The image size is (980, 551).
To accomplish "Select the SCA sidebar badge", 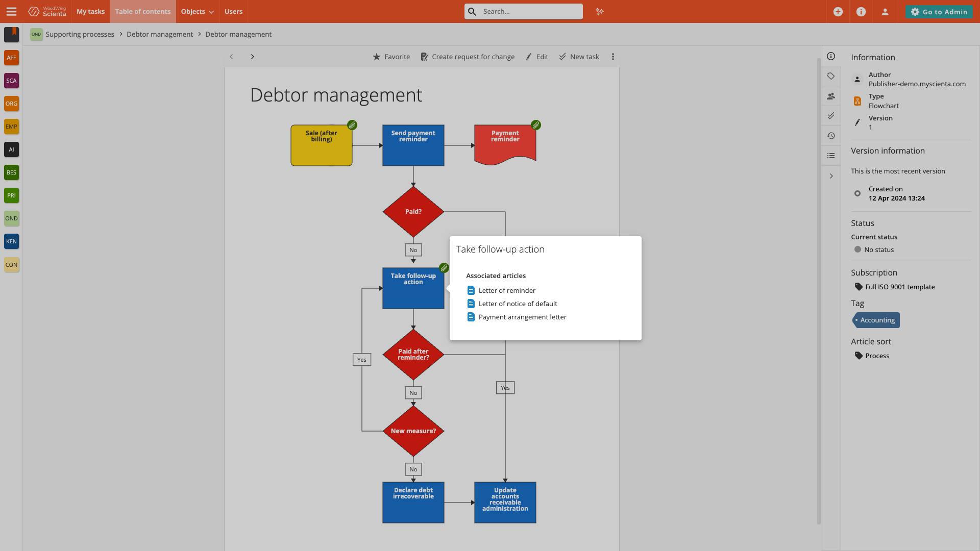I will point(11,81).
